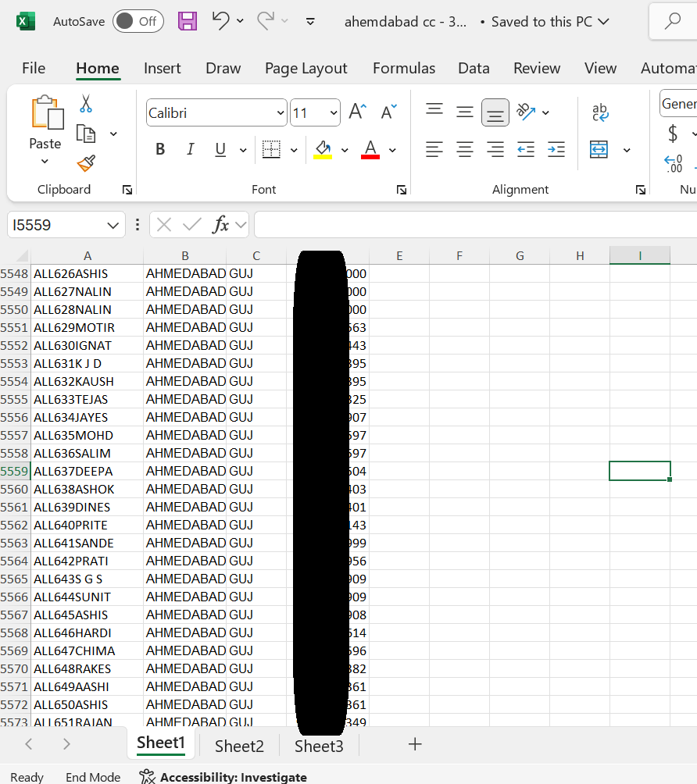
Task: Expand the Name Box dropdown arrow
Action: (x=112, y=226)
